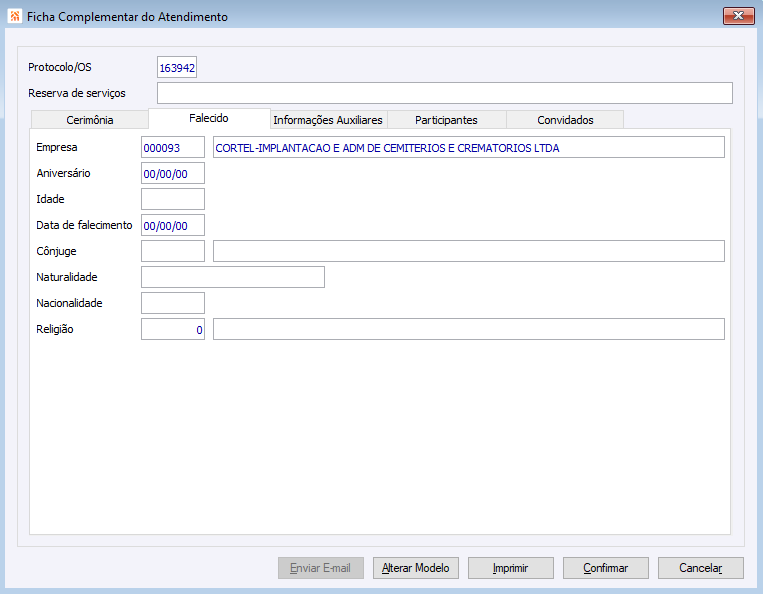Click the Idade label
The width and height of the screenshot is (763, 594).
[50, 199]
